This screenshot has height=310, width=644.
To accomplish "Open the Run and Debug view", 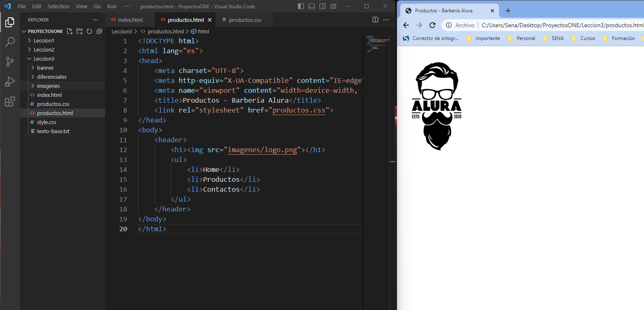I will [10, 82].
